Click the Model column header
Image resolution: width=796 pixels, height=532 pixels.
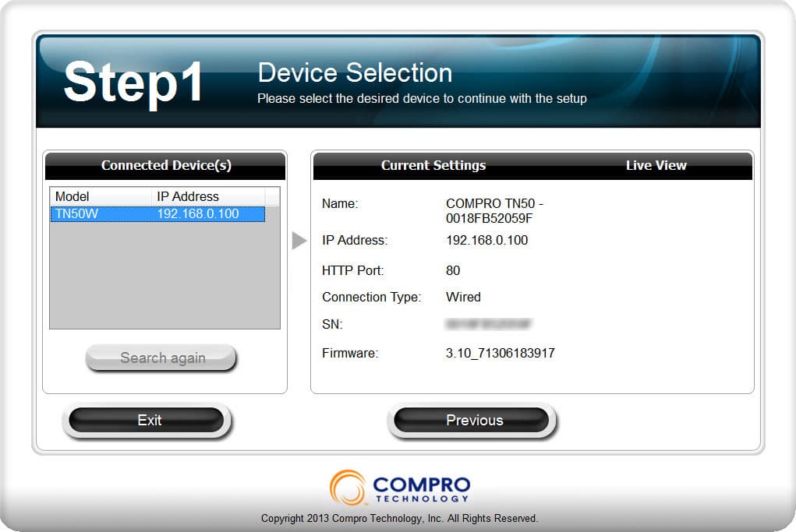click(101, 196)
